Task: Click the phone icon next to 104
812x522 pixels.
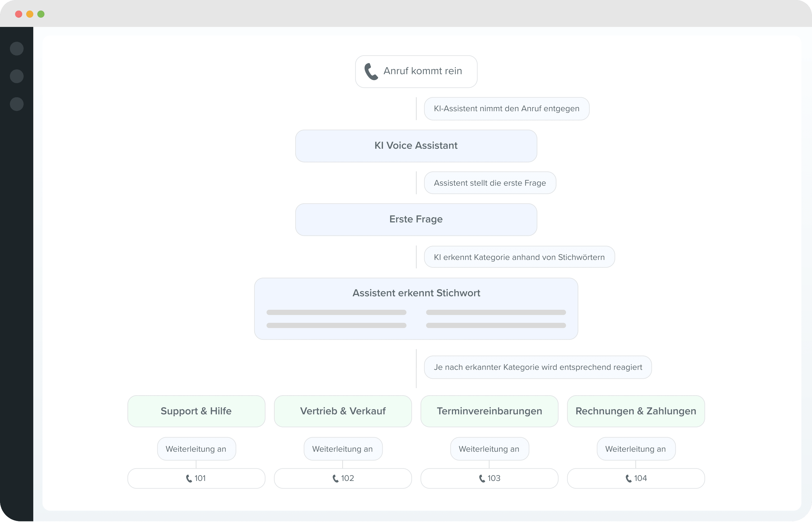Action: (x=628, y=478)
